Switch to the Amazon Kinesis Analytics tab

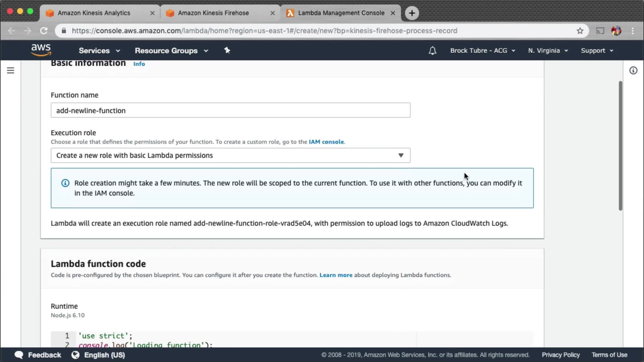pos(94,13)
